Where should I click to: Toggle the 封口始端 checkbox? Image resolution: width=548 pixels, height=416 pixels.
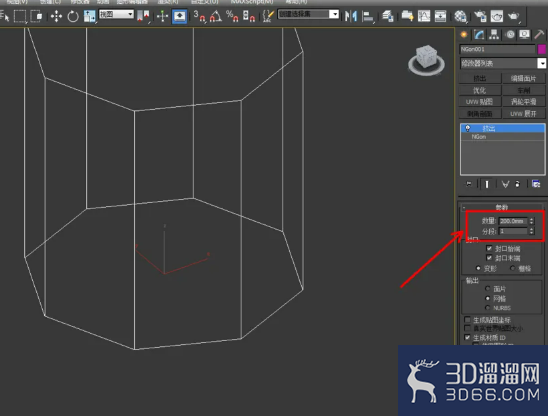tap(489, 248)
